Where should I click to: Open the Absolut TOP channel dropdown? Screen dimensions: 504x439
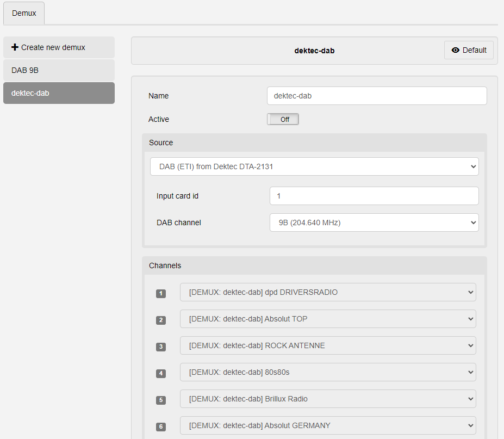[328, 319]
